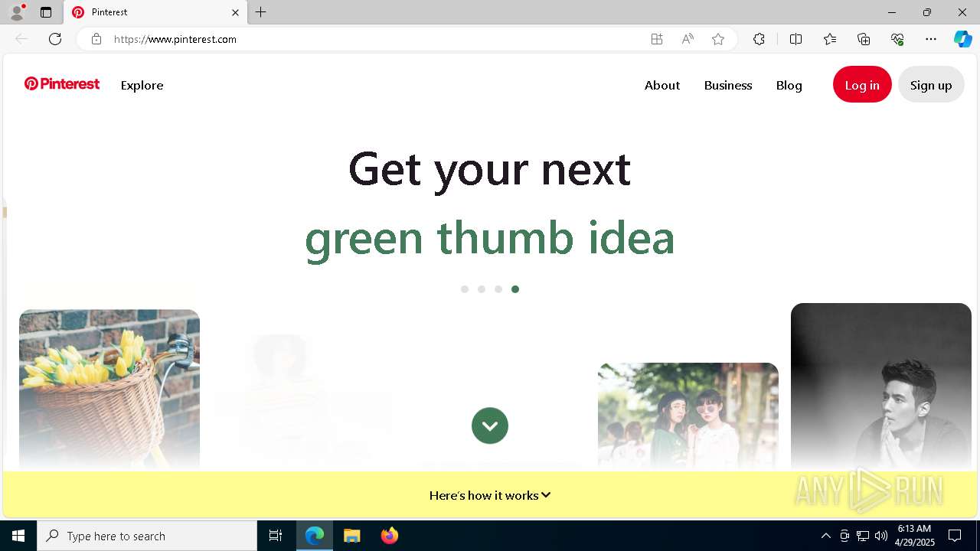Open Favorites list
The width and height of the screenshot is (980, 551).
click(830, 39)
